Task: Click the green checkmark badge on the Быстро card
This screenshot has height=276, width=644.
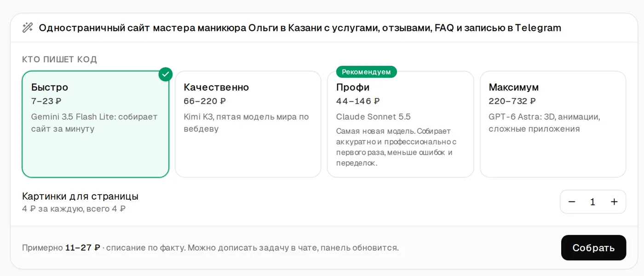Action: click(x=166, y=75)
